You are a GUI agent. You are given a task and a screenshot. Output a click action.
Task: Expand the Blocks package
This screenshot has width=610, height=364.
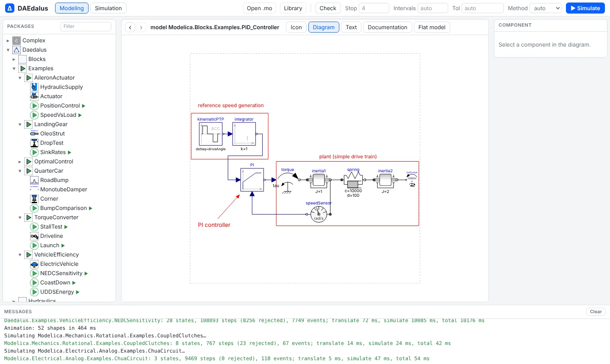14,59
